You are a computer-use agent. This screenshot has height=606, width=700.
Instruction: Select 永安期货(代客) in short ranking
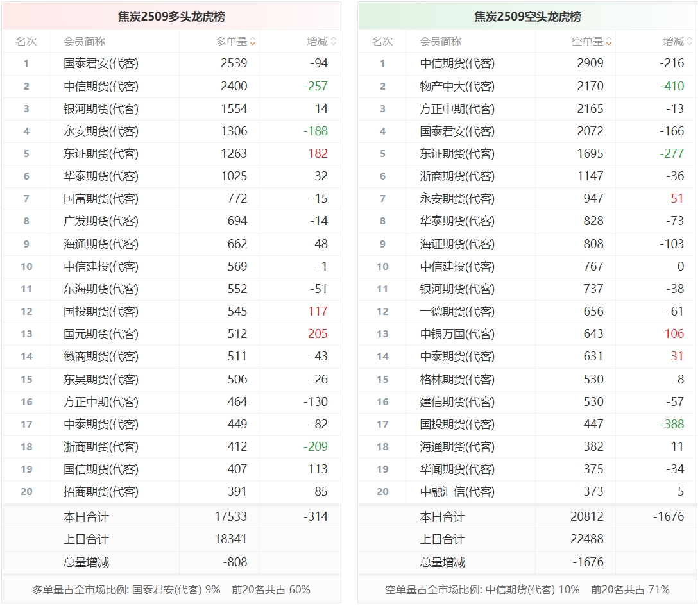tap(457, 199)
